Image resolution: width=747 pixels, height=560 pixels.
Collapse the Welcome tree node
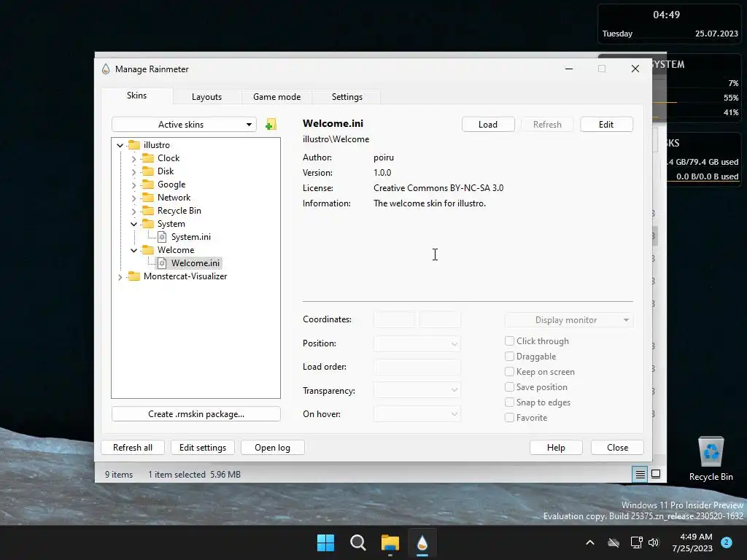point(134,250)
